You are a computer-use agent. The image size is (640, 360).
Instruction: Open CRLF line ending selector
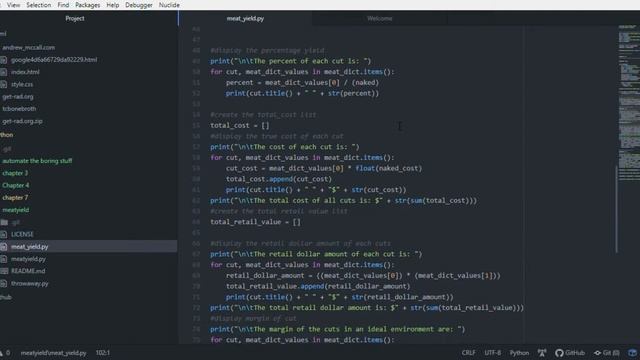[468, 353]
